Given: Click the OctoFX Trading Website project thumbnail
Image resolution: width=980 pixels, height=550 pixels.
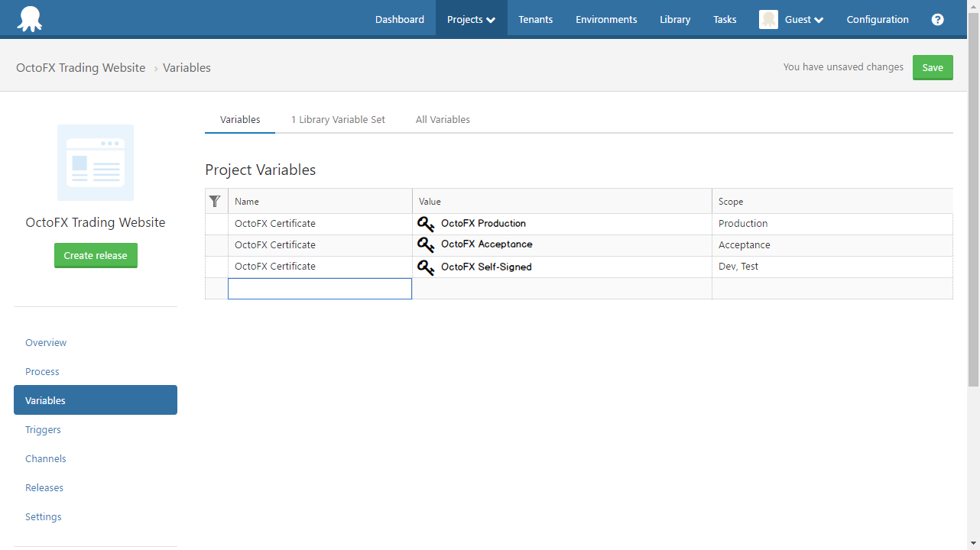Looking at the screenshot, I should [96, 163].
